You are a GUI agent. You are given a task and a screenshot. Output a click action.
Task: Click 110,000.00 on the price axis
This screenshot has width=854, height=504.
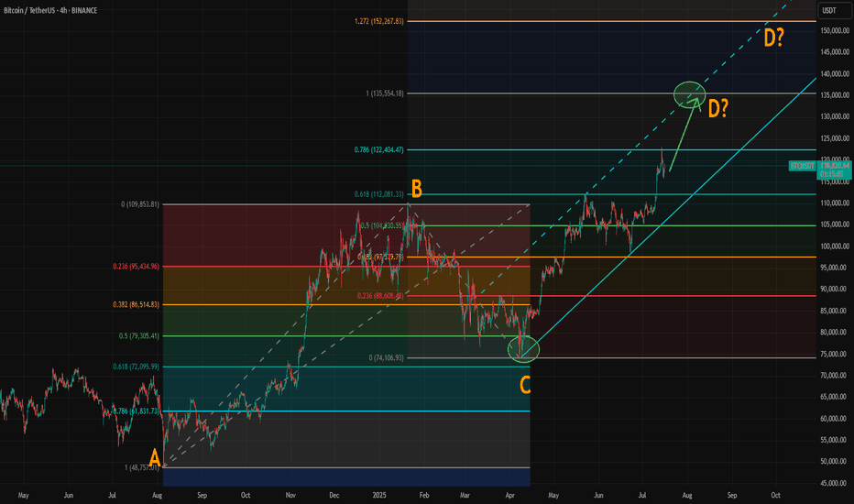(x=835, y=203)
